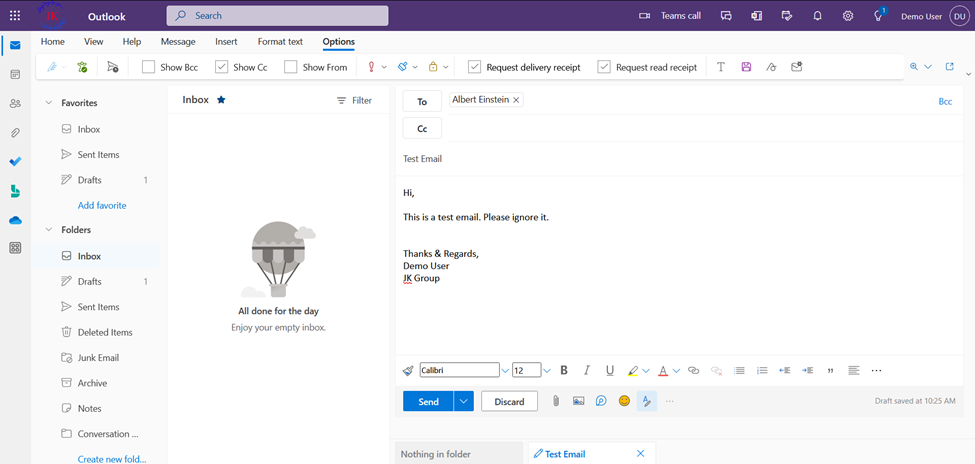Open the Settings gear icon
This screenshot has height=464, width=975.
[848, 16]
